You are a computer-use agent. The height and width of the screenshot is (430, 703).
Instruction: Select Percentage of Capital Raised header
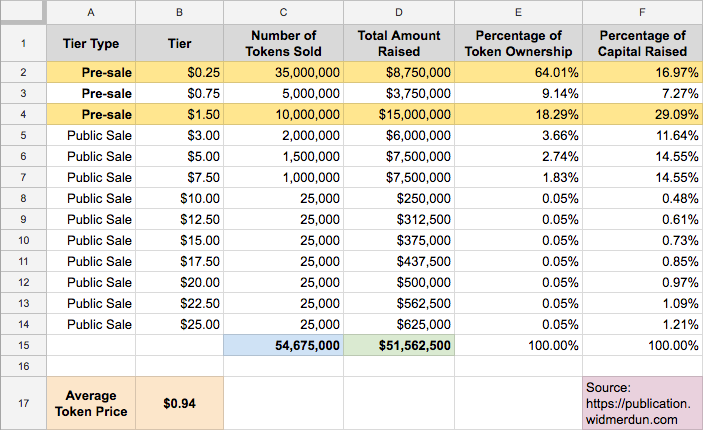click(x=642, y=43)
